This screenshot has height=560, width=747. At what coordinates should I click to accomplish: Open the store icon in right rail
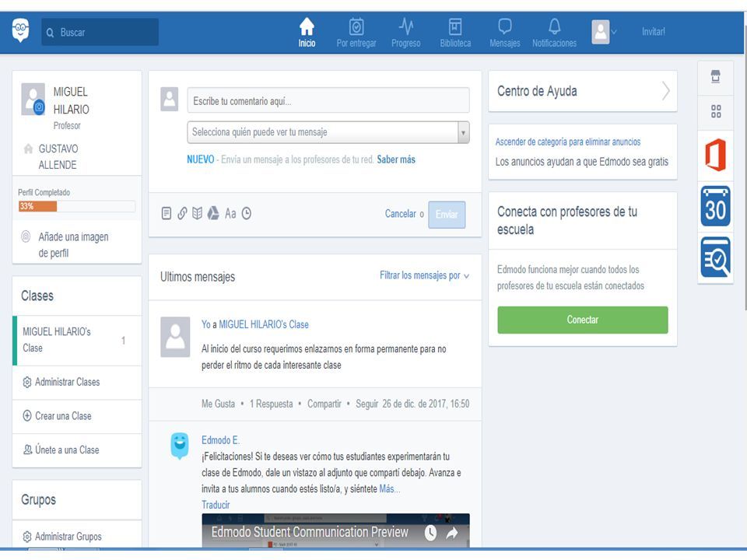pos(716,77)
